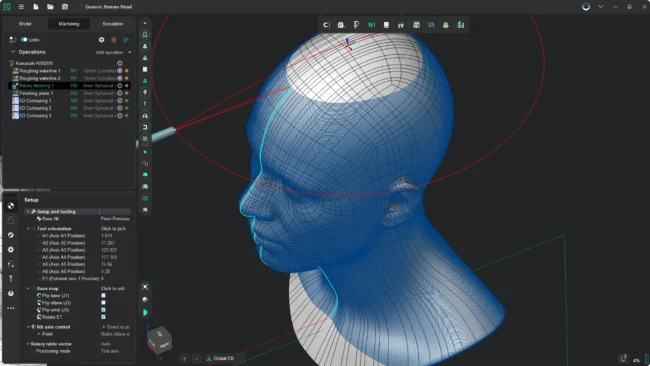
Task: Run calculation with green play icon
Action: coord(126,40)
